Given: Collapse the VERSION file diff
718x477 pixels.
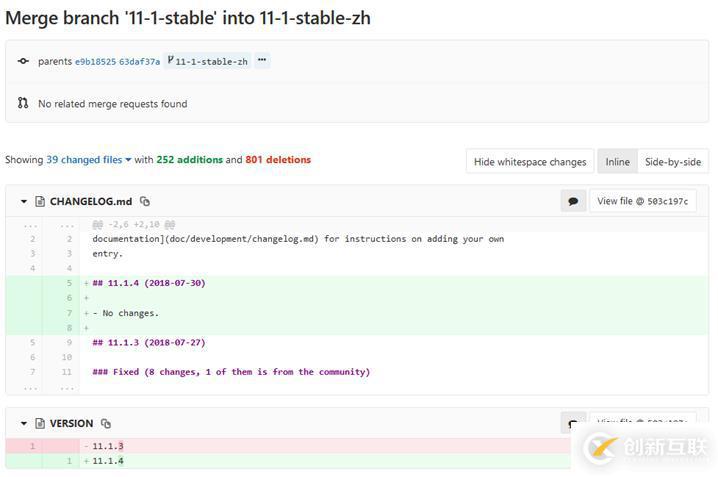Looking at the screenshot, I should click(24, 424).
